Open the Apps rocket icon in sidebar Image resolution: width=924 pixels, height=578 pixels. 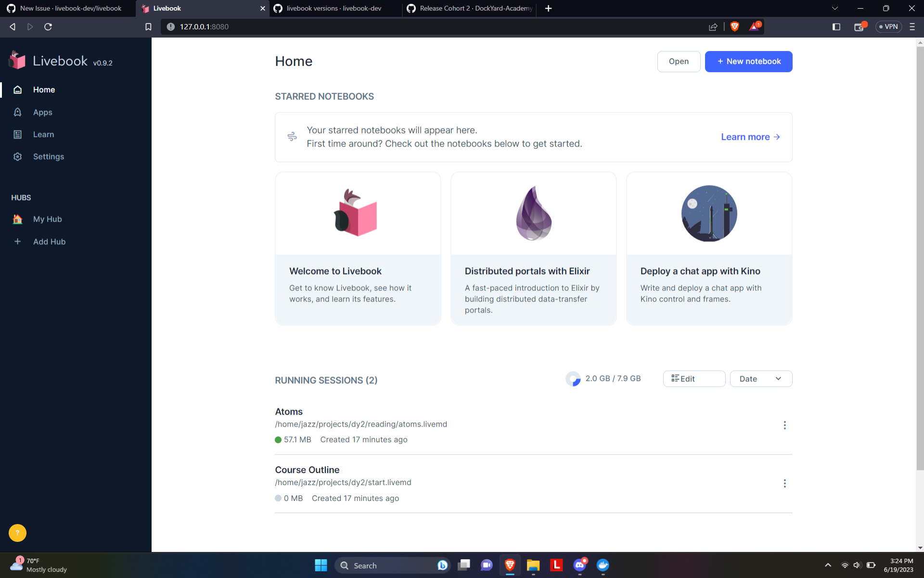[x=18, y=112]
